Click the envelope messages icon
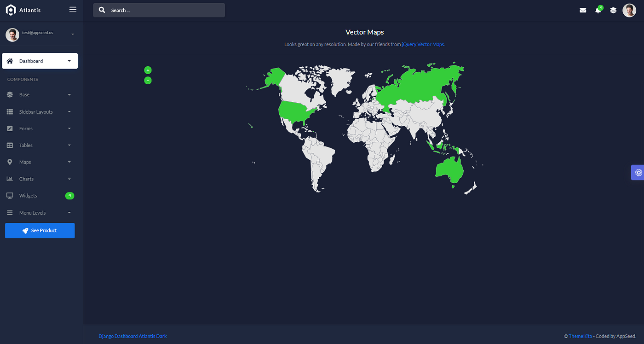Screen dimensions: 644x344 (x=583, y=10)
